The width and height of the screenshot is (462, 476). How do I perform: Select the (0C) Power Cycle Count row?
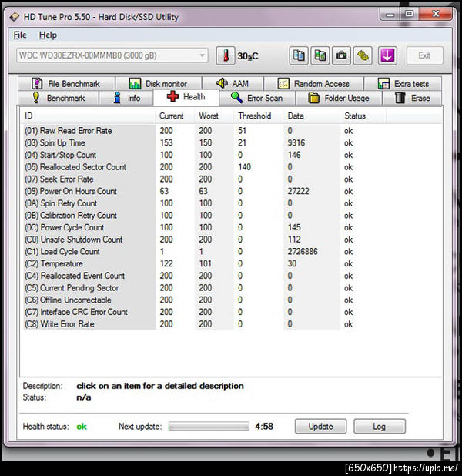click(233, 227)
